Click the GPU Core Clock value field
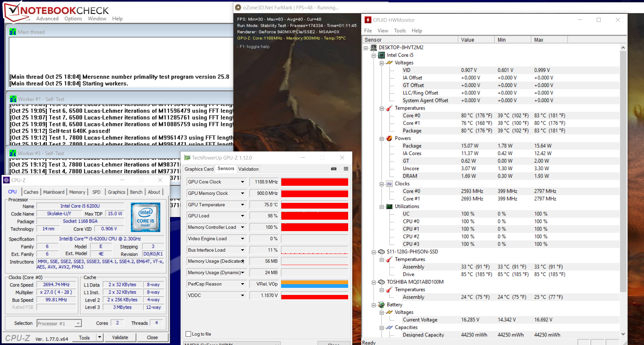 click(265, 182)
